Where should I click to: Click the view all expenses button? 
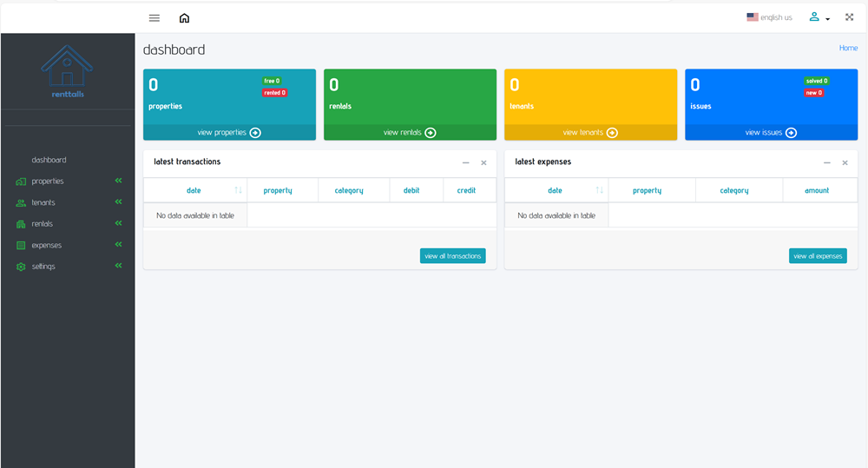817,256
